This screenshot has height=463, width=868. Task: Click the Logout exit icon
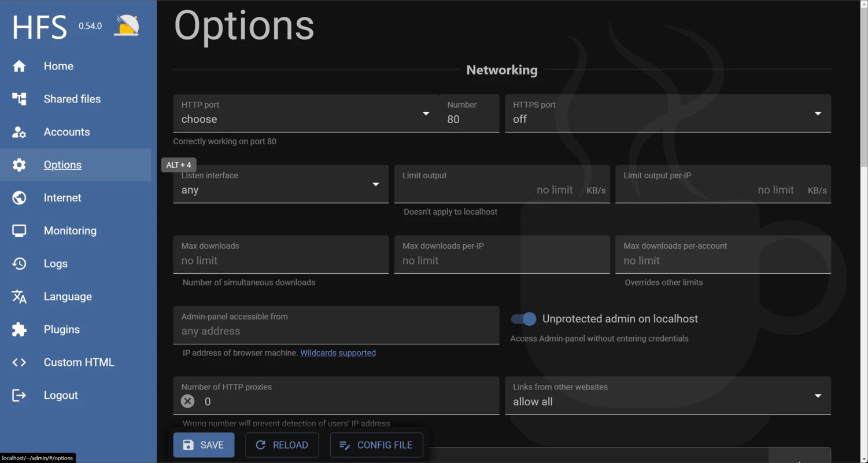click(x=19, y=395)
